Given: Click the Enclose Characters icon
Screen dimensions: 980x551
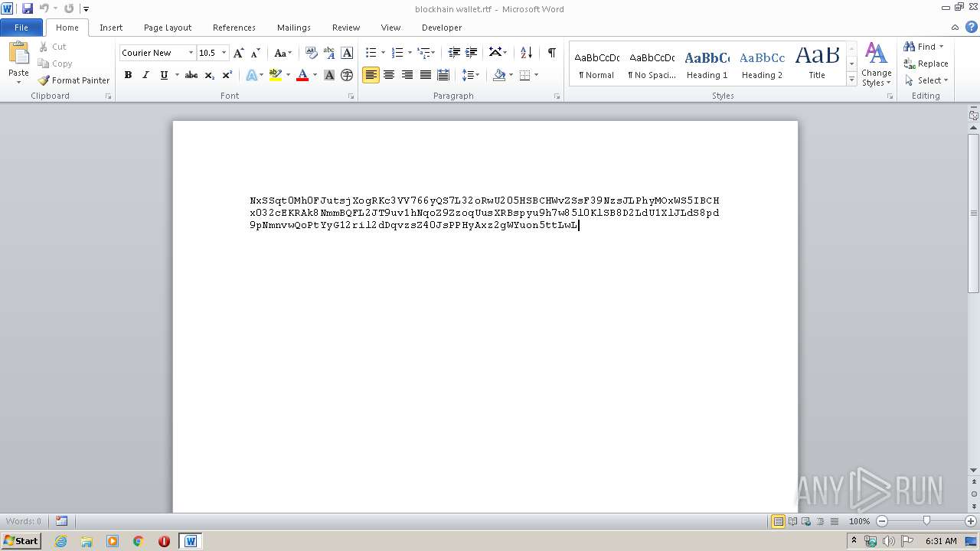Looking at the screenshot, I should pos(347,75).
